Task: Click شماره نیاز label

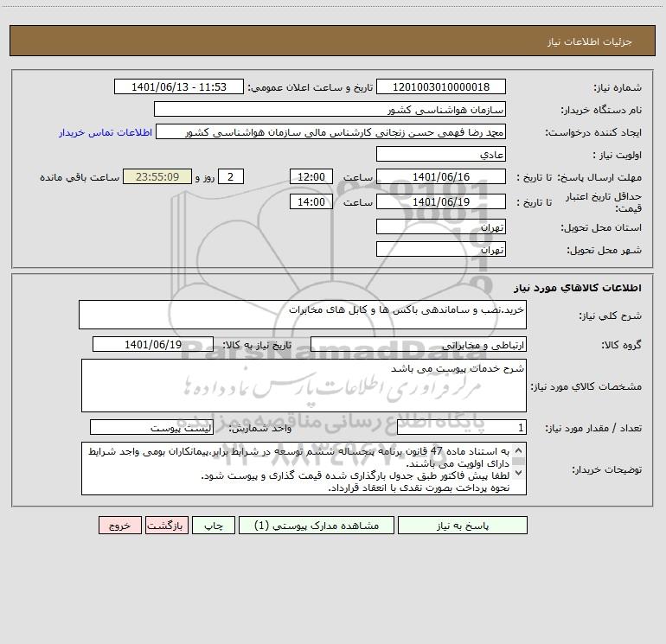Action: click(618, 88)
